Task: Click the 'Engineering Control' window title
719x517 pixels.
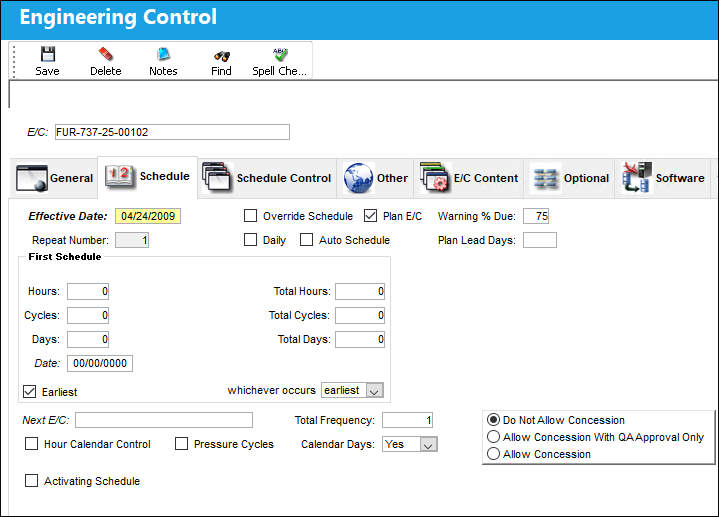Action: (x=118, y=17)
